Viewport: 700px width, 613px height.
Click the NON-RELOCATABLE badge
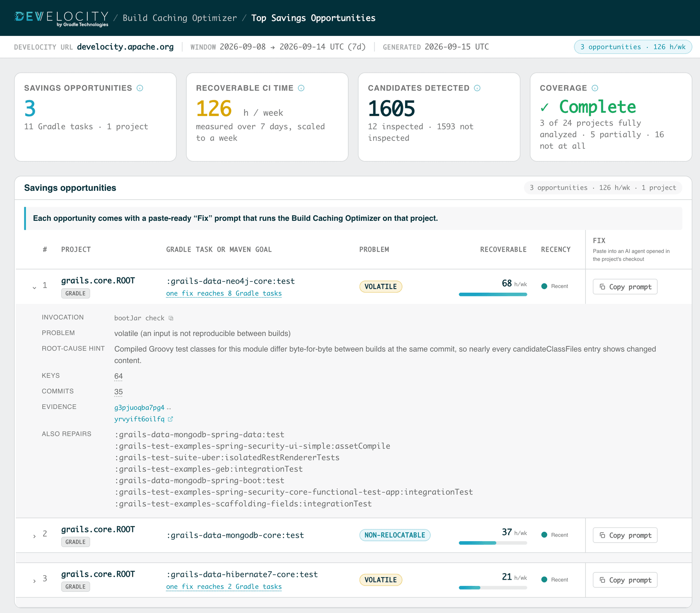point(395,535)
